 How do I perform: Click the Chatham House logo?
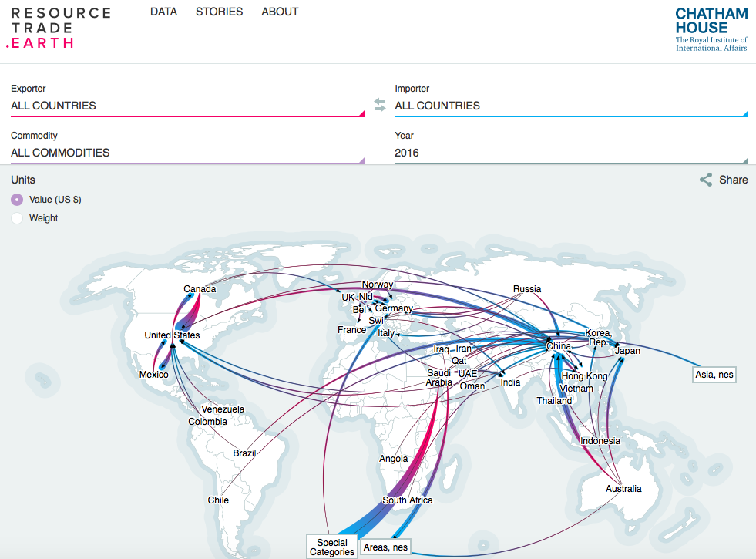[x=711, y=30]
